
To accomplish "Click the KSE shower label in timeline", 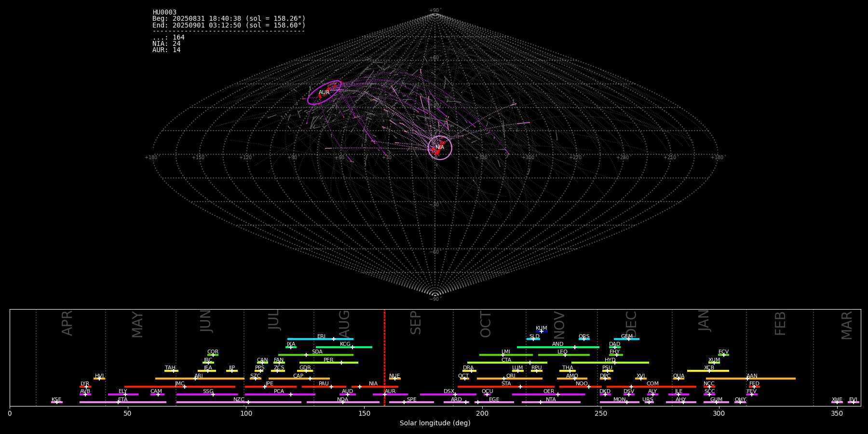I will pos(56,400).
